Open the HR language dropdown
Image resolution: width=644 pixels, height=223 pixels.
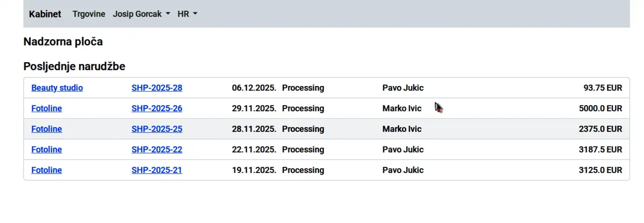click(x=187, y=14)
